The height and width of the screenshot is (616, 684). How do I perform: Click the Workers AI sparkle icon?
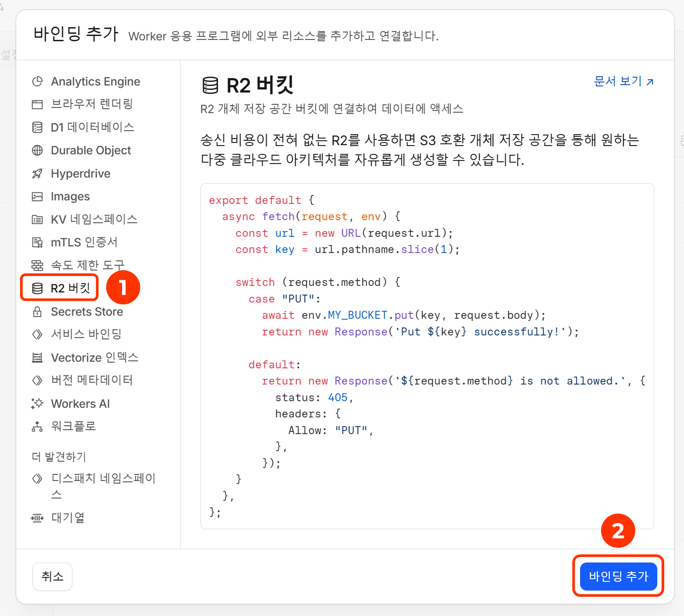[37, 403]
